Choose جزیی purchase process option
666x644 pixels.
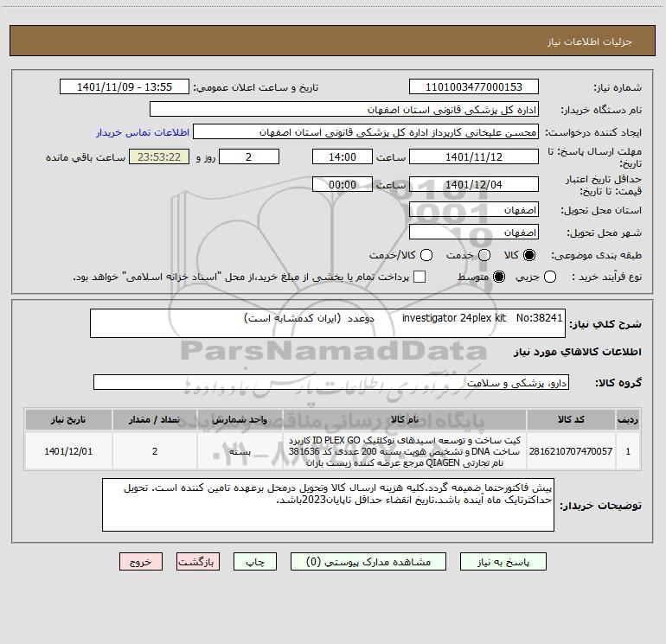coord(549,277)
